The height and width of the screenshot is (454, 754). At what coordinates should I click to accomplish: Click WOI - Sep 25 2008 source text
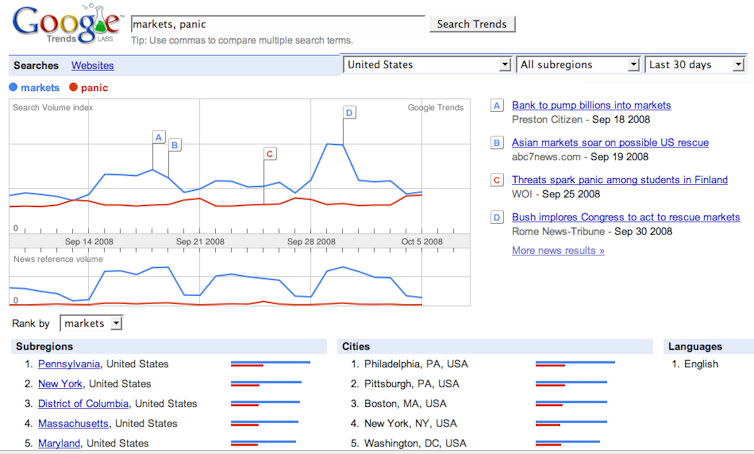tap(556, 194)
